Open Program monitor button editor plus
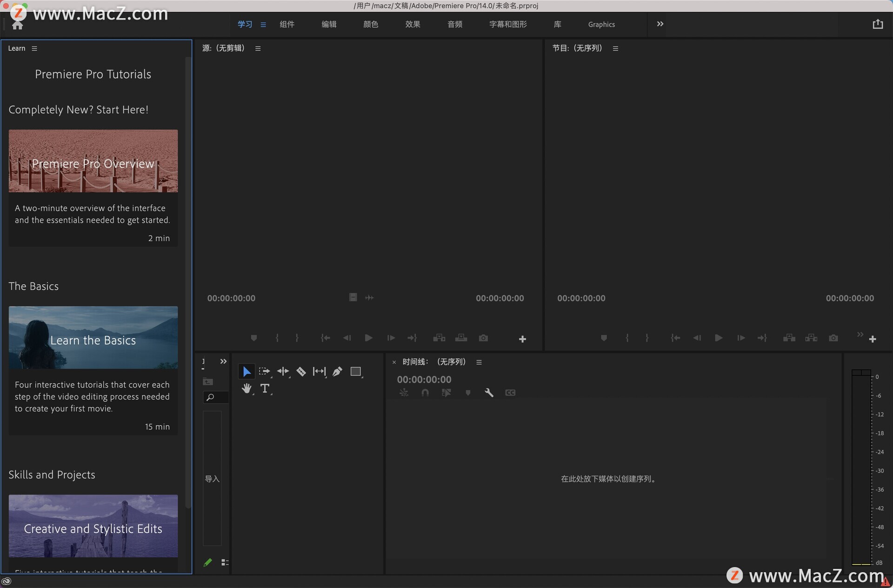 tap(873, 339)
